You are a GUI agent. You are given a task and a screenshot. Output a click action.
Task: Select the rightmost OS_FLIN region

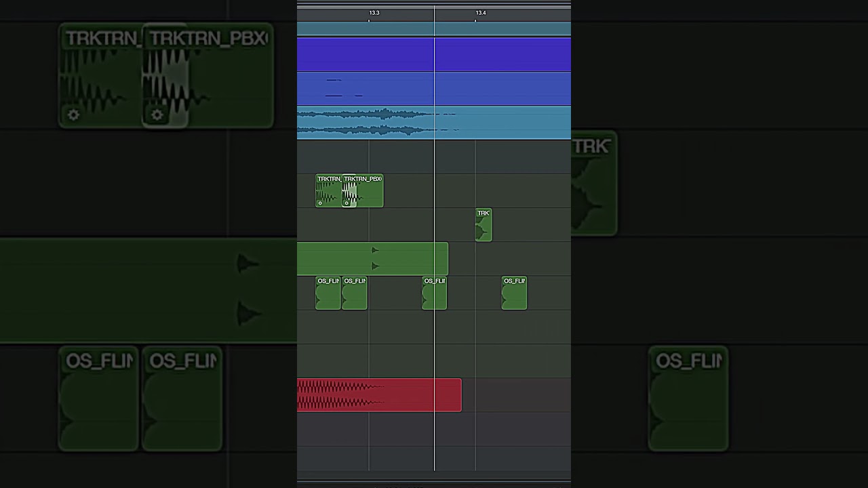pos(514,293)
